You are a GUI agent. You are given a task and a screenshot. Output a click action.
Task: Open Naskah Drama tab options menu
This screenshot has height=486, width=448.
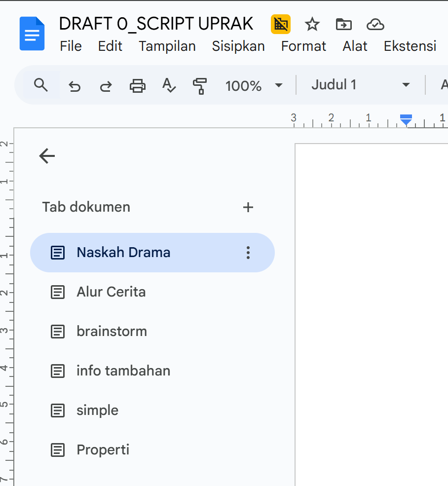click(248, 253)
